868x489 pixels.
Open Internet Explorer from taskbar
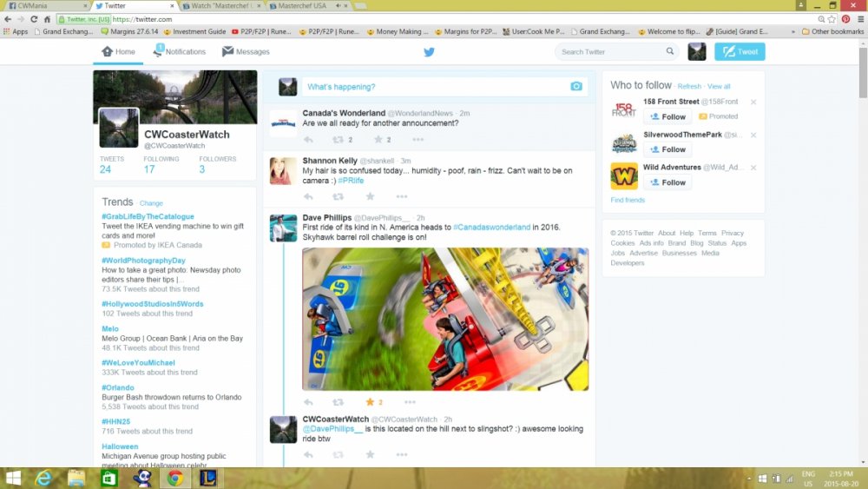tap(43, 478)
